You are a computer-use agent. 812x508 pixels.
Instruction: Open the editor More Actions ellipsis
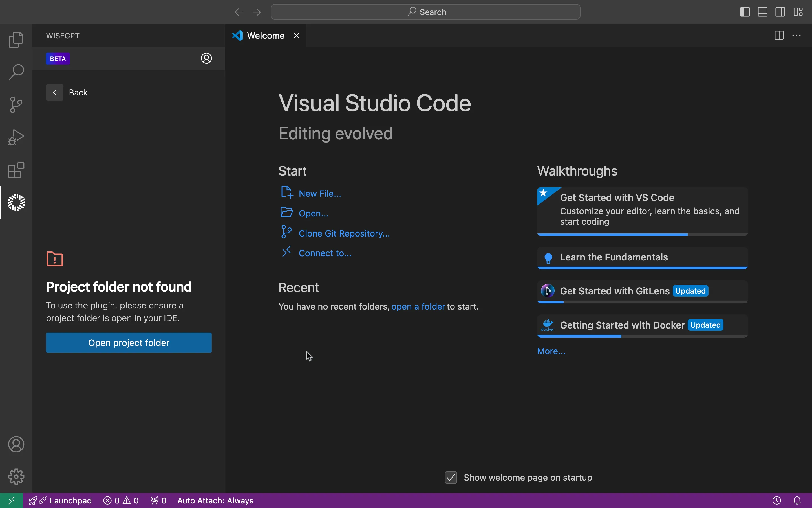coord(796,35)
